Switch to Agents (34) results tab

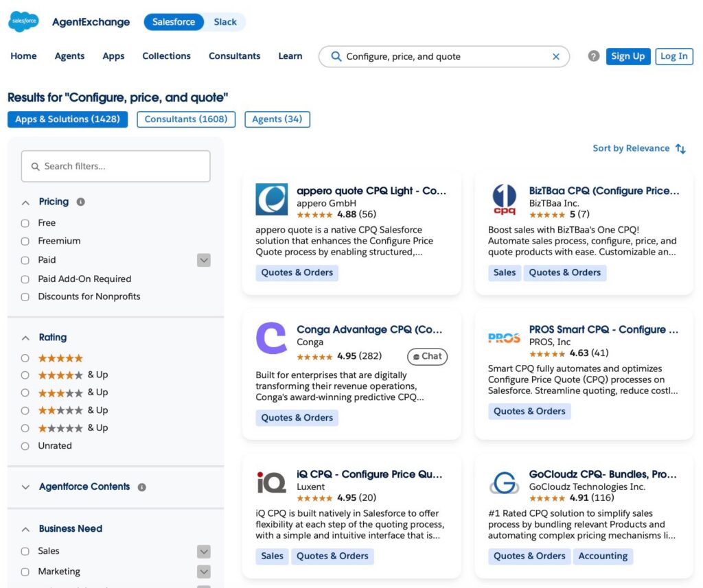click(x=277, y=119)
